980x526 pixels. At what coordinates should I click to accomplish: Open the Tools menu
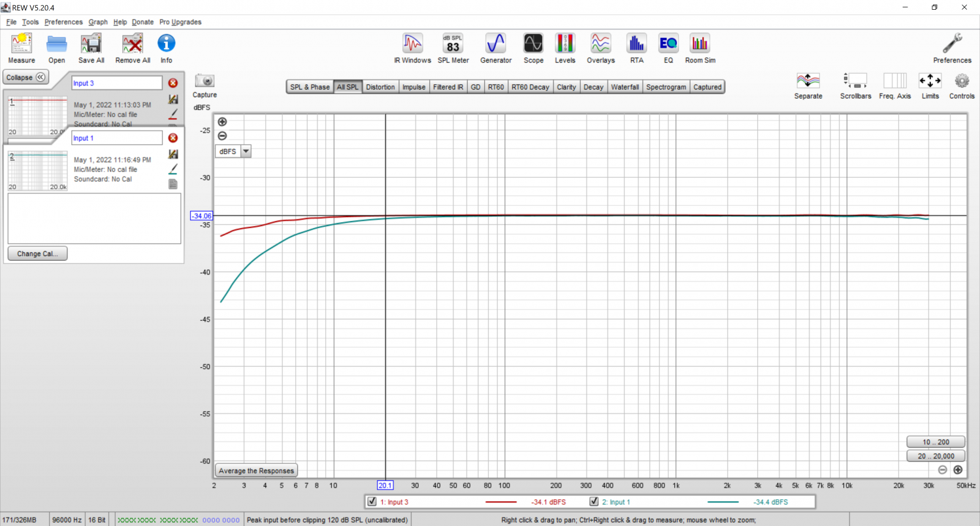pyautogui.click(x=30, y=22)
